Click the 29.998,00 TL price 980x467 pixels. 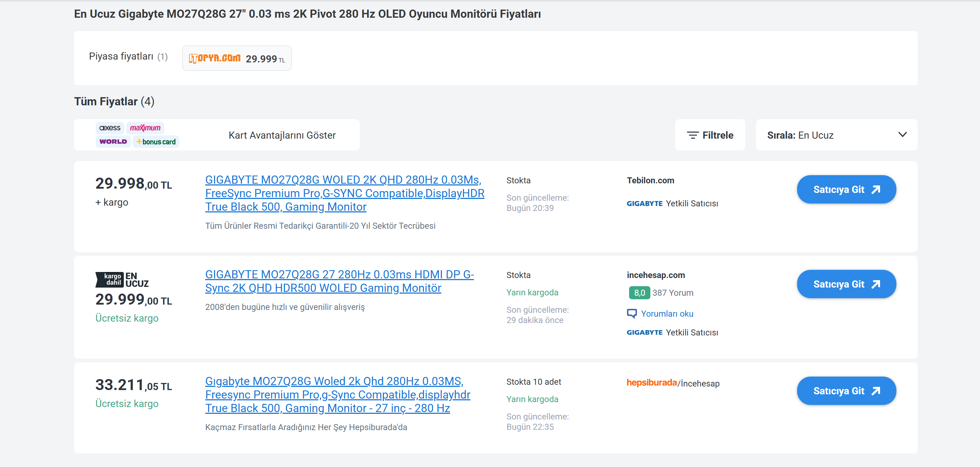pos(134,184)
